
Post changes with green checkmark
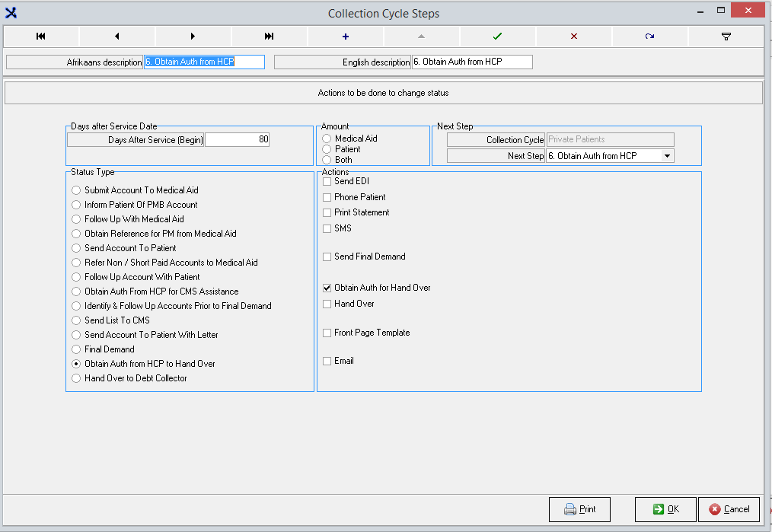tap(498, 36)
